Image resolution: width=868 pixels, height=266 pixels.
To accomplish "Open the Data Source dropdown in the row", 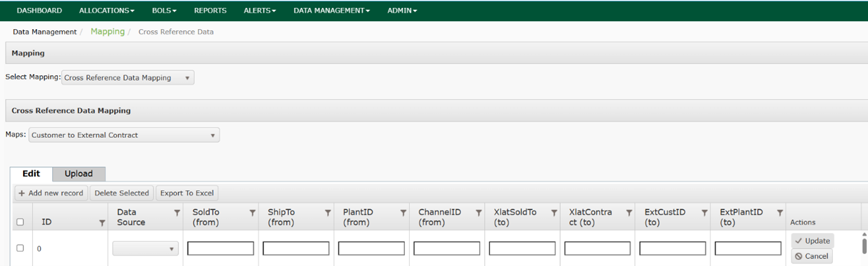I will 146,249.
